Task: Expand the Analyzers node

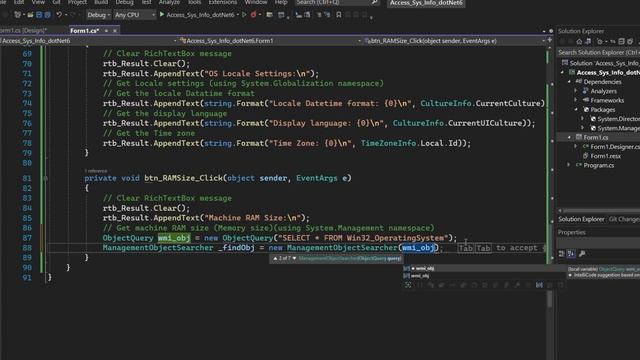Action: tap(576, 91)
